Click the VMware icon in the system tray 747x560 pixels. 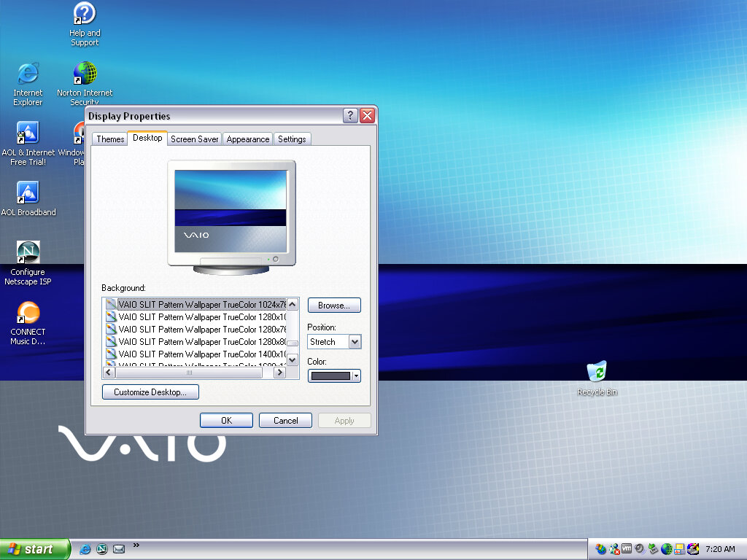pos(626,549)
